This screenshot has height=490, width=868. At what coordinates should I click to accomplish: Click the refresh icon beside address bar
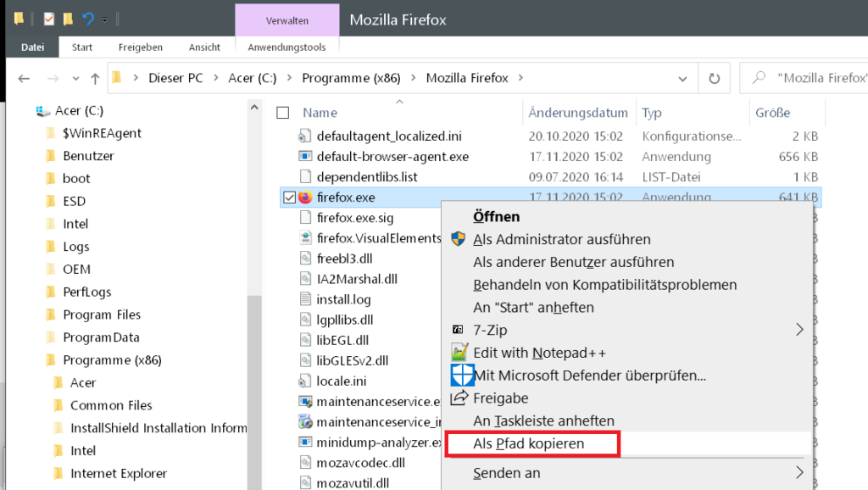click(714, 78)
